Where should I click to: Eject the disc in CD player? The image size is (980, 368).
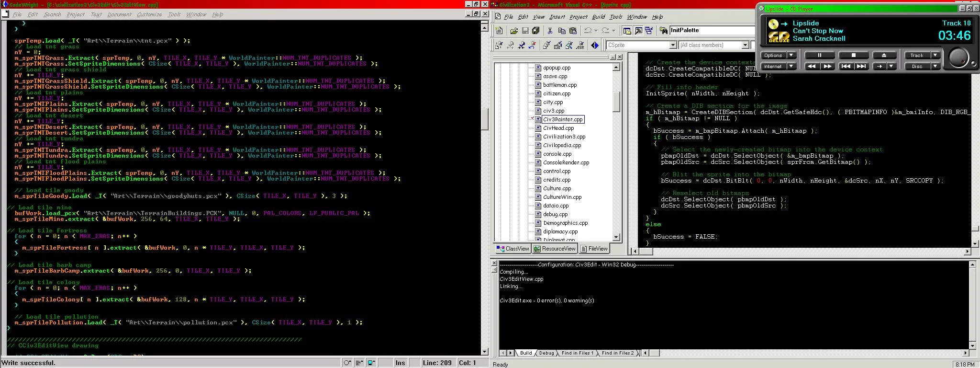coord(884,55)
